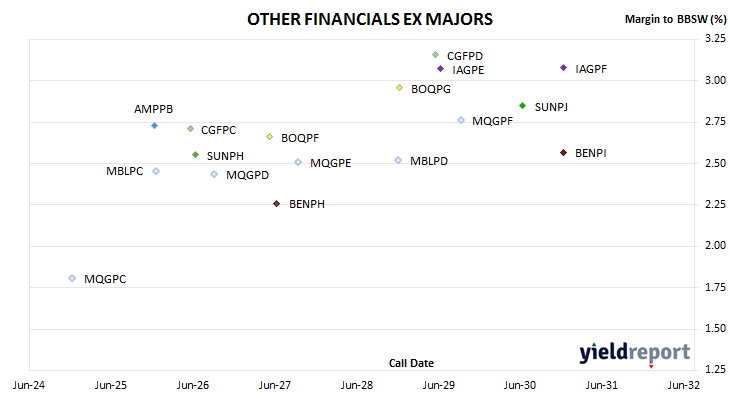
Task: Select the IAGPF purple diamond marker
Action: coord(563,68)
